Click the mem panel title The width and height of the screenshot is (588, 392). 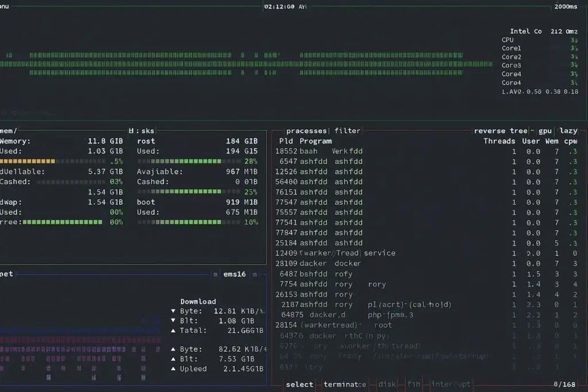8,131
